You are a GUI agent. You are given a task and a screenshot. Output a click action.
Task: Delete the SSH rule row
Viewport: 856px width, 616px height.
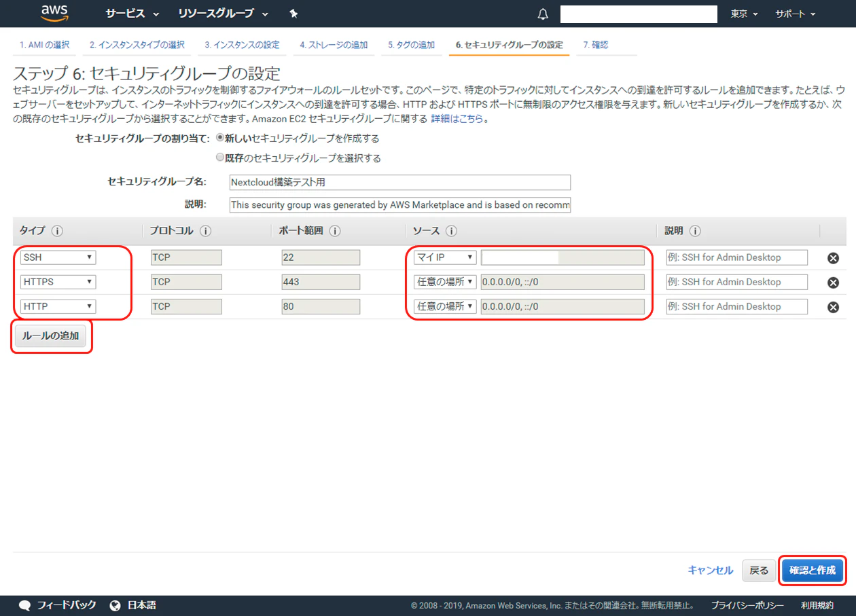(833, 258)
